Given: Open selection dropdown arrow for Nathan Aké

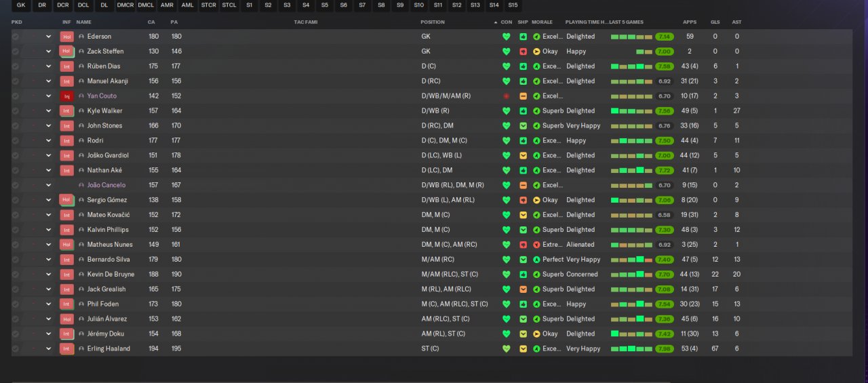Looking at the screenshot, I should 49,170.
